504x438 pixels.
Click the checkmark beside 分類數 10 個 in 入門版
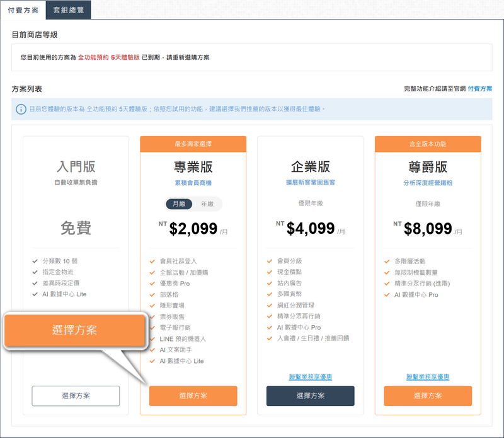coord(34,260)
